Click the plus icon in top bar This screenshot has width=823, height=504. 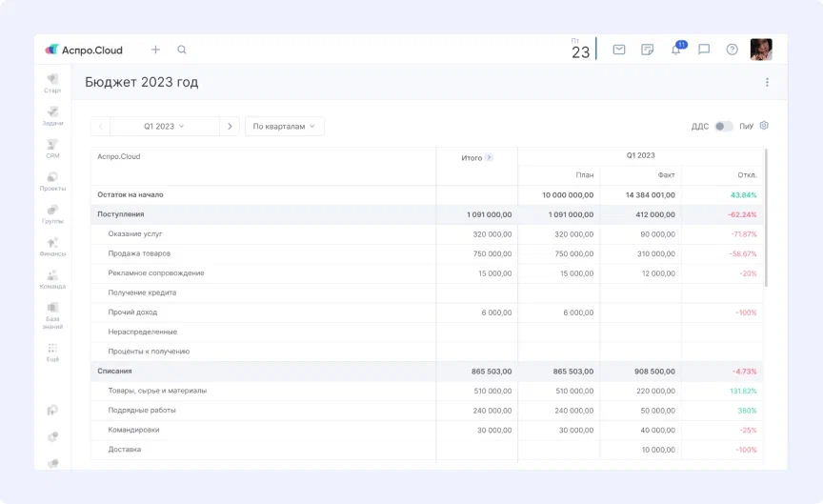click(x=155, y=50)
